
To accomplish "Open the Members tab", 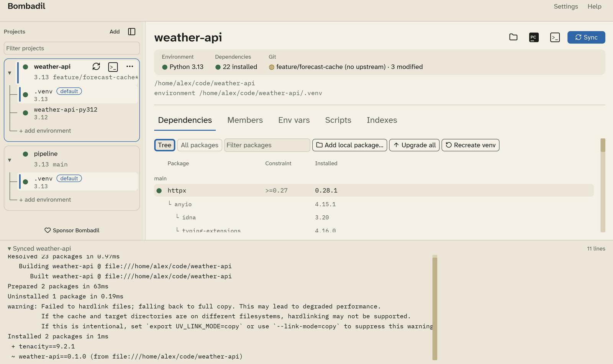I will point(245,120).
